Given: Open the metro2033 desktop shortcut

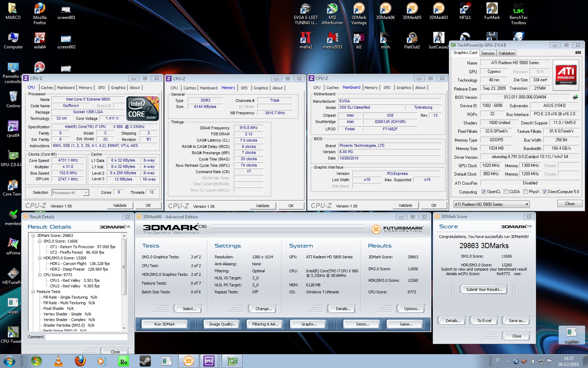Looking at the screenshot, I should point(332,41).
